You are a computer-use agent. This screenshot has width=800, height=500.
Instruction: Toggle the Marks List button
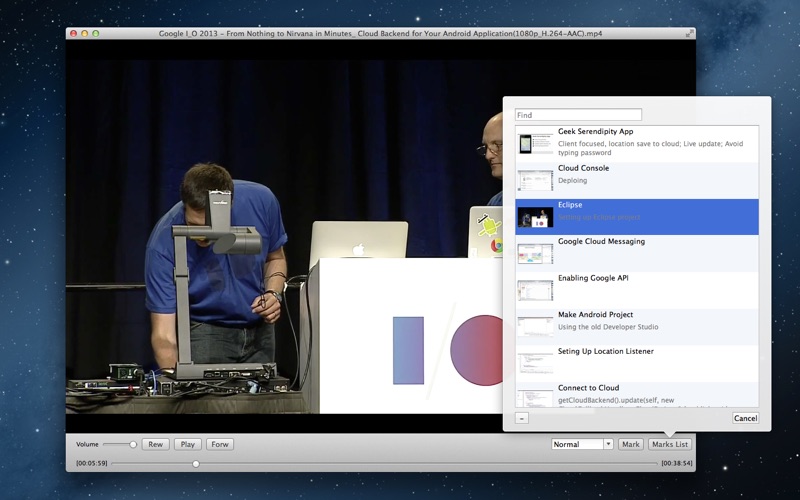point(670,444)
